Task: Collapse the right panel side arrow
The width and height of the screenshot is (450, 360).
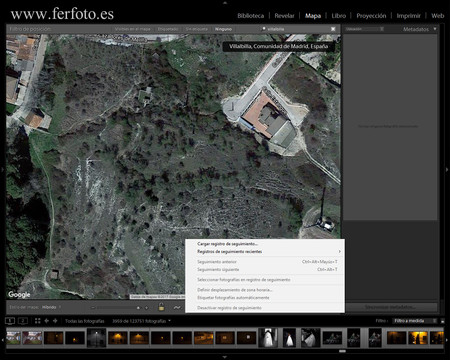Action: click(x=447, y=170)
